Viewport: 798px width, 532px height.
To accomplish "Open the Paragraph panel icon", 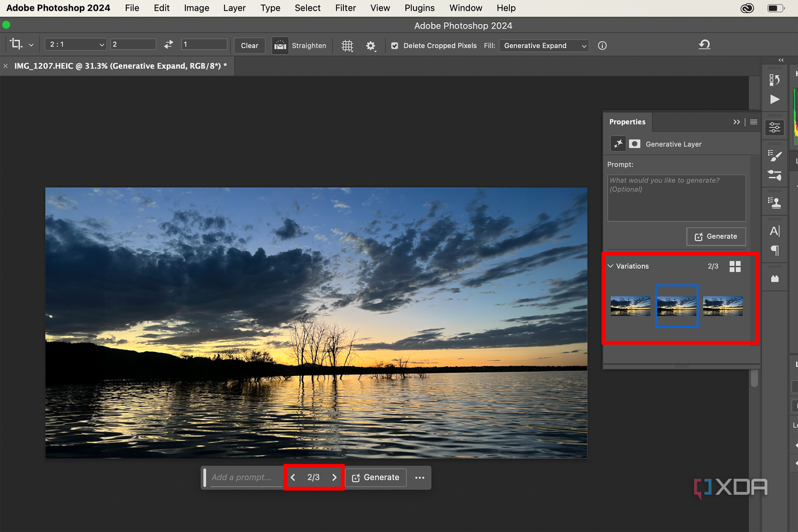I will pyautogui.click(x=774, y=251).
